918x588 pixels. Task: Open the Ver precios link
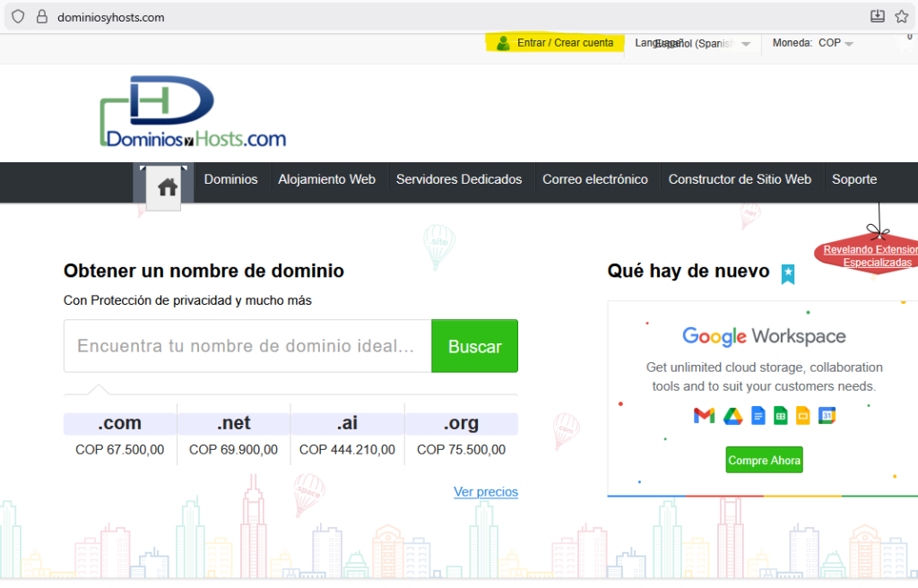[486, 492]
